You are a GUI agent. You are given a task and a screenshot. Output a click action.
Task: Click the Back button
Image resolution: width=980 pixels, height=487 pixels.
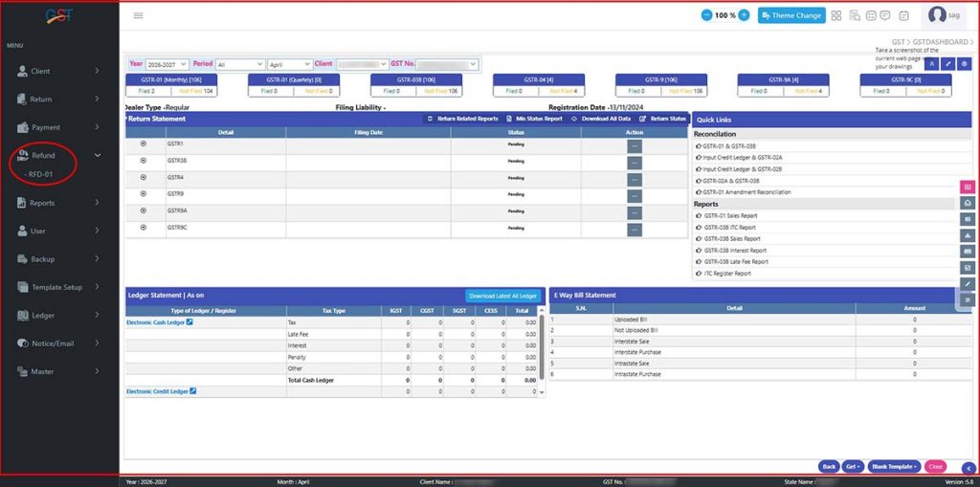click(829, 467)
